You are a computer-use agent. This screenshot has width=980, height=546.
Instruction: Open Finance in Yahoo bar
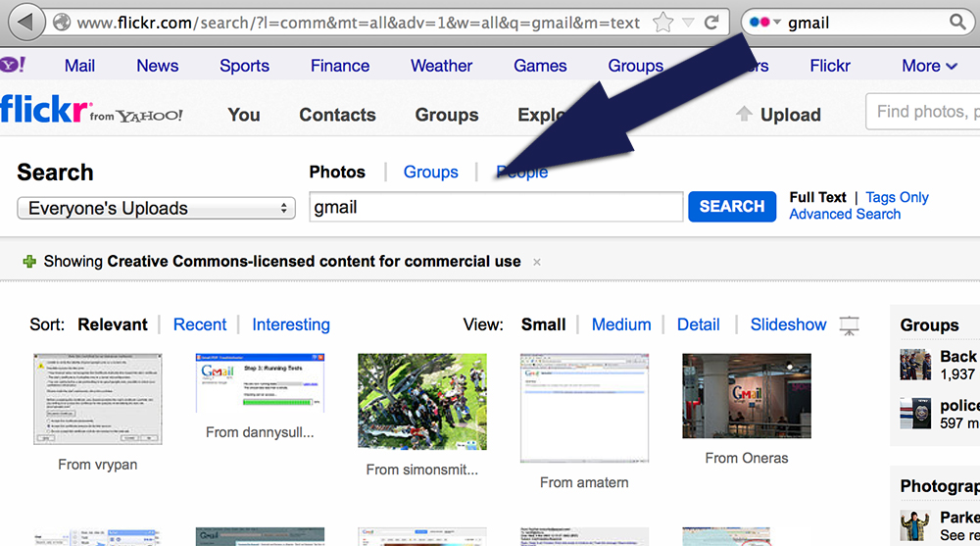[340, 66]
